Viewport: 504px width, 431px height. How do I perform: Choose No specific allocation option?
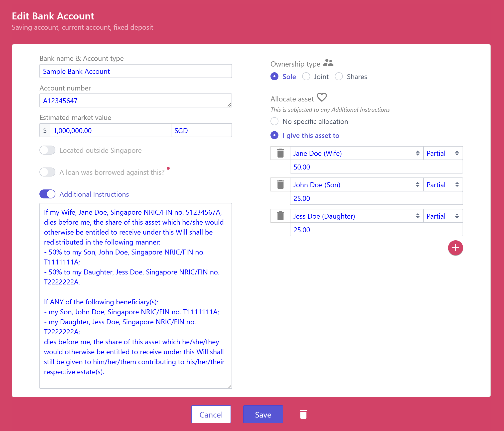[x=274, y=121]
